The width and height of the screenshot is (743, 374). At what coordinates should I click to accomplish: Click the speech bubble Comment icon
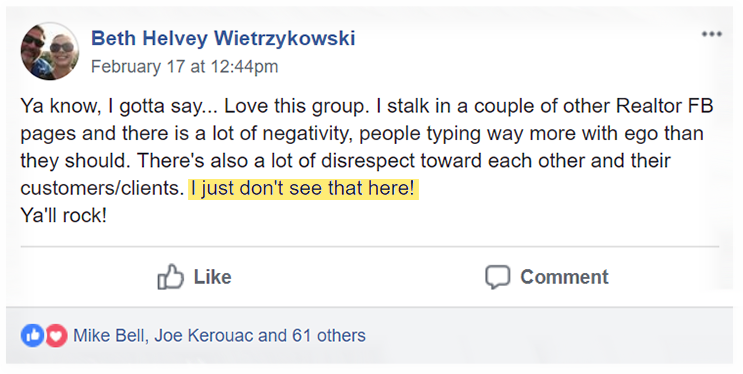pyautogui.click(x=498, y=277)
